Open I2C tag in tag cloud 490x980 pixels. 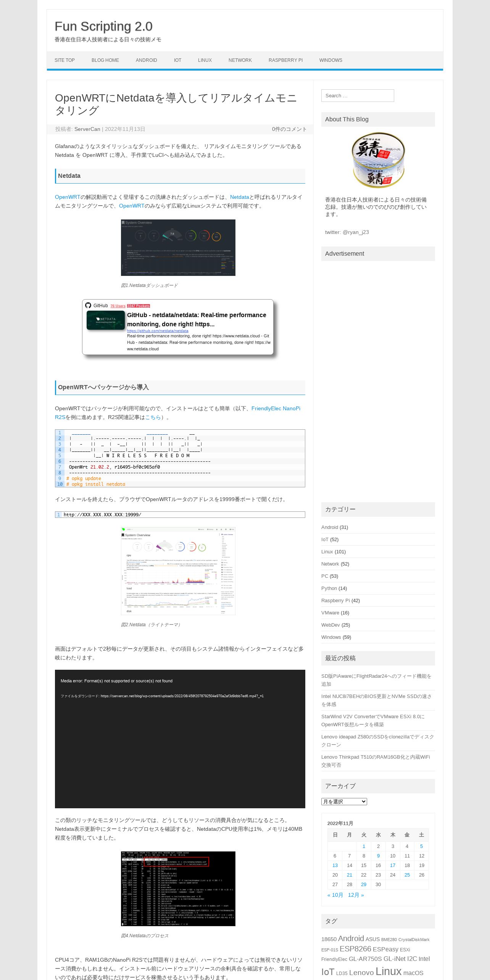pos(412,959)
